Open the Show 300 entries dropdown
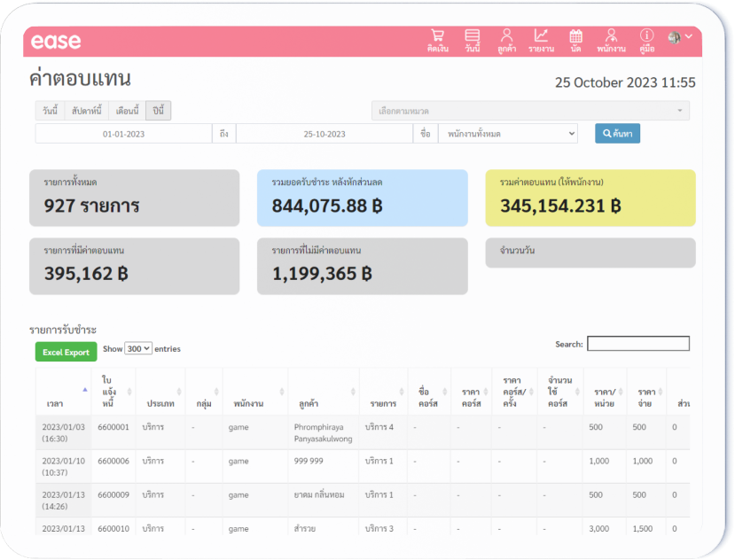This screenshot has height=560, width=735. click(137, 348)
